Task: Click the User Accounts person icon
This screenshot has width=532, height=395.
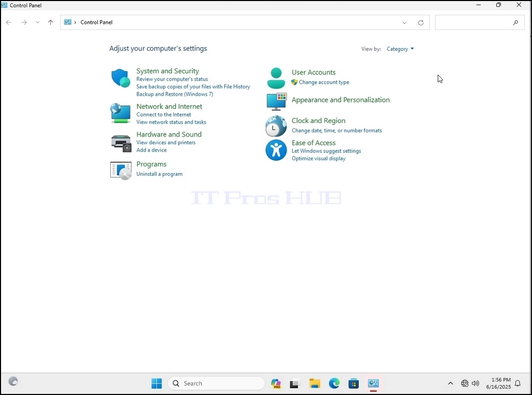Action: [276, 78]
